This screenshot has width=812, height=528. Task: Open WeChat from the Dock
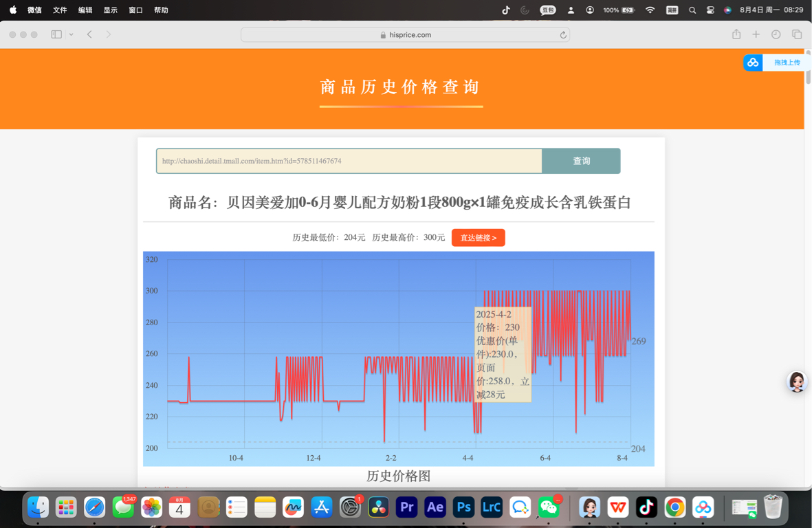click(549, 507)
